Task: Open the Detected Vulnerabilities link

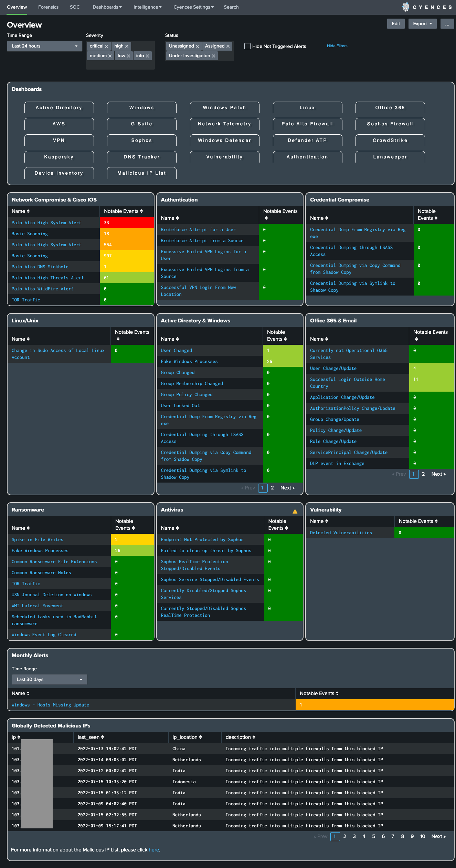Action: [x=341, y=533]
